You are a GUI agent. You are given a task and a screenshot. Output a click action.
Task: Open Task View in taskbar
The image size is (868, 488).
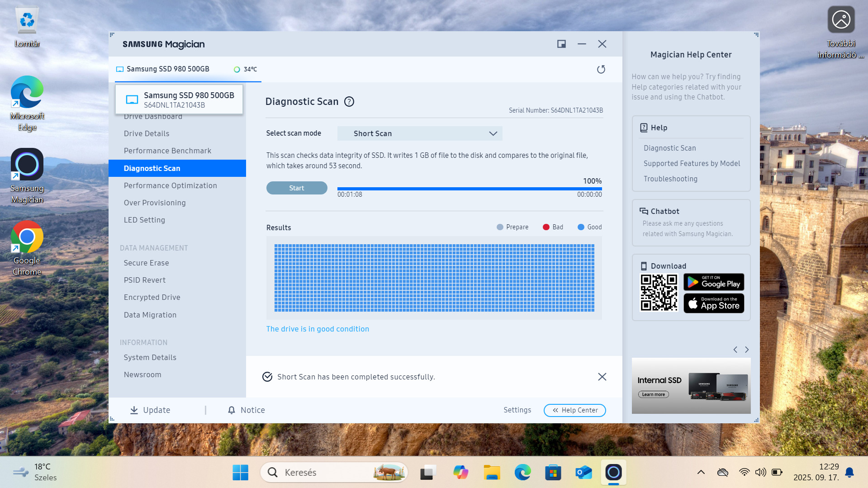[x=427, y=473]
